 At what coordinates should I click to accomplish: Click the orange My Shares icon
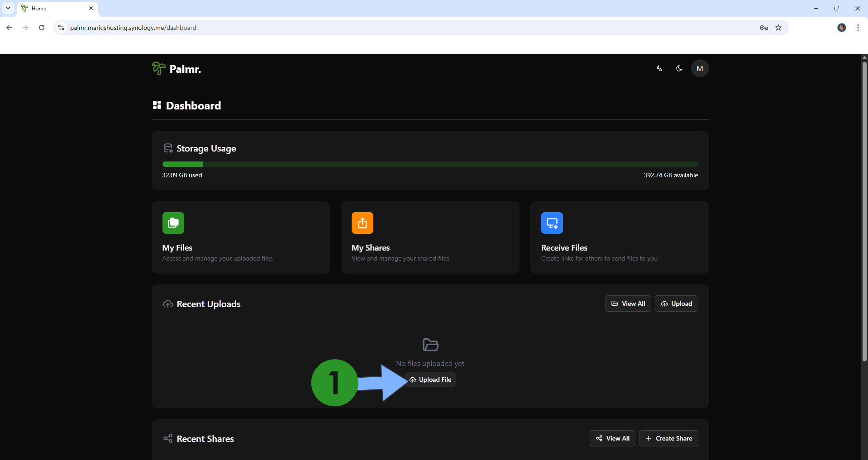(362, 223)
